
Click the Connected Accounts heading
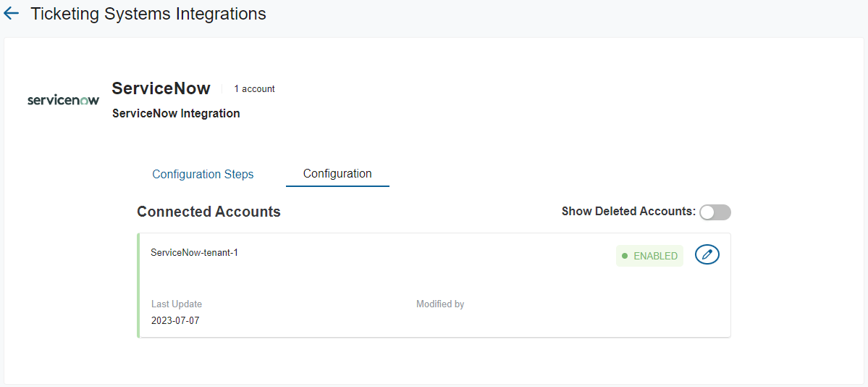[x=208, y=212]
